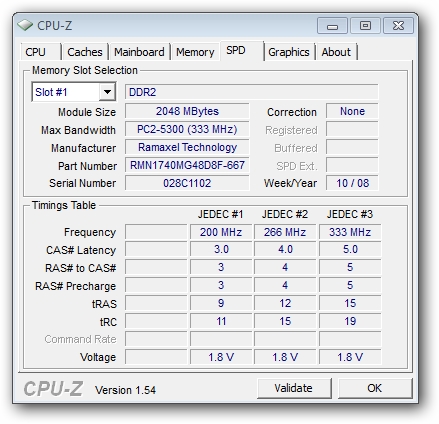Click the empty Registered field
Screen dimensions: 439x424
point(352,129)
